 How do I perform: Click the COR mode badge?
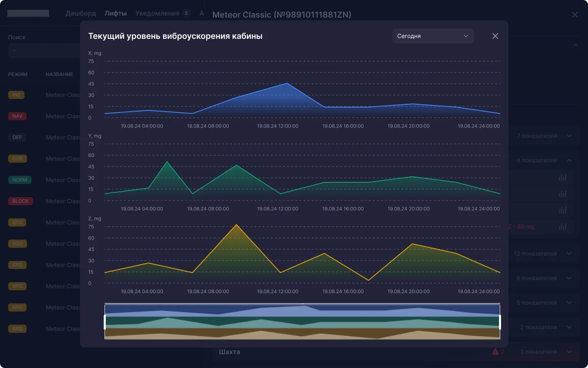18,159
